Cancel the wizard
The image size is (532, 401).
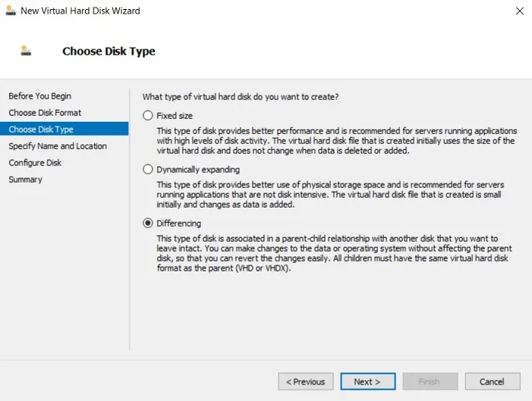pyautogui.click(x=492, y=381)
